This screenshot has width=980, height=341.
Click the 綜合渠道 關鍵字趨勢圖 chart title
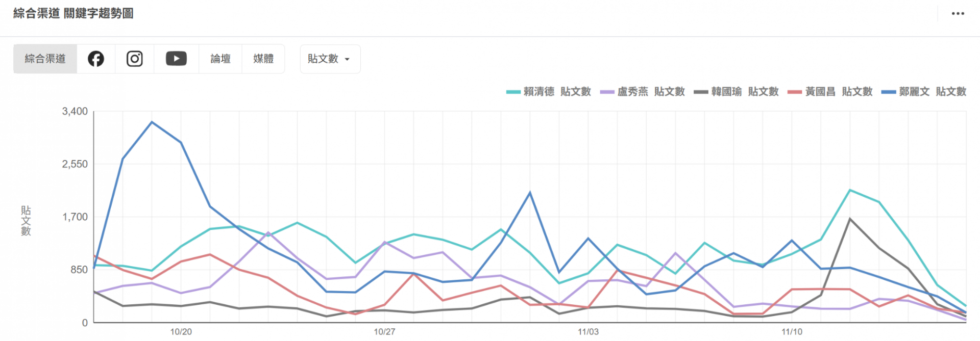pos(73,14)
